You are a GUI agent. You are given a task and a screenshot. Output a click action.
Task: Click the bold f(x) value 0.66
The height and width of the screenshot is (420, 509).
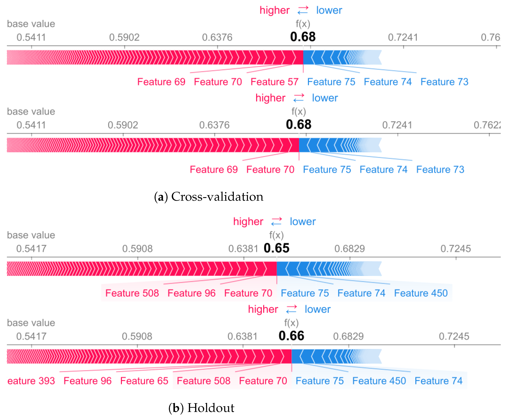tap(291, 336)
